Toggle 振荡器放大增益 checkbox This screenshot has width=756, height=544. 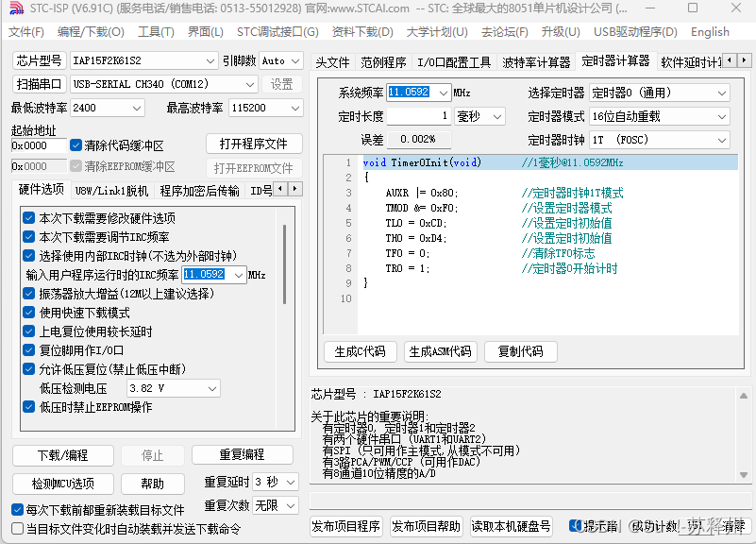(x=29, y=294)
